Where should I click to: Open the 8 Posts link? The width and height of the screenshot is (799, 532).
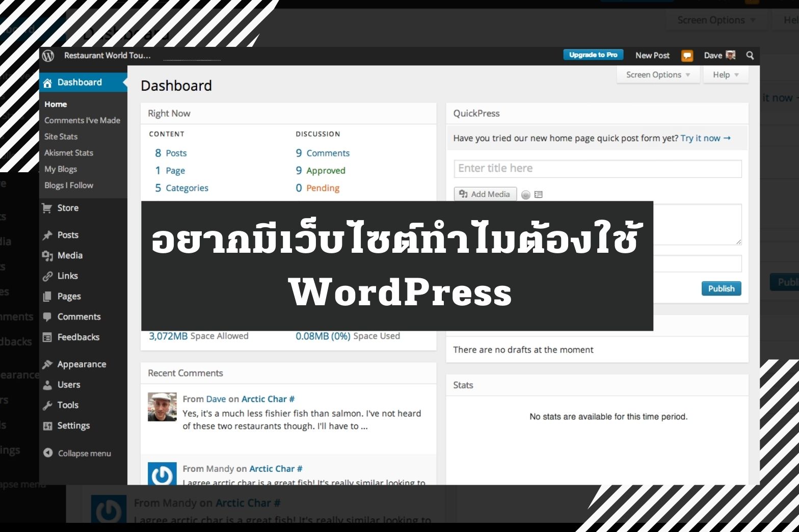[x=171, y=153]
